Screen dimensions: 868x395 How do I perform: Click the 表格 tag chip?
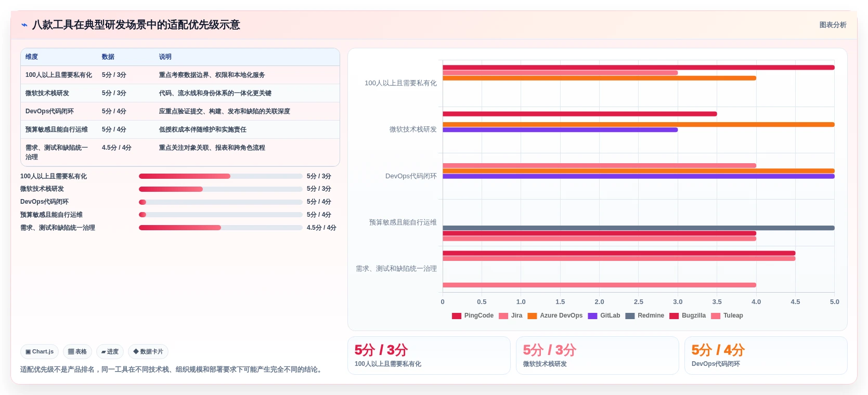[x=77, y=352]
